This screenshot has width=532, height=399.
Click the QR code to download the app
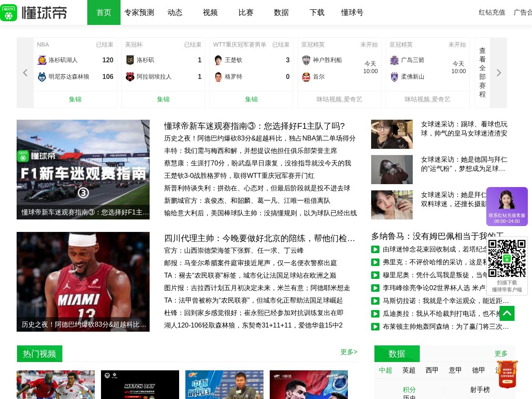(x=507, y=258)
